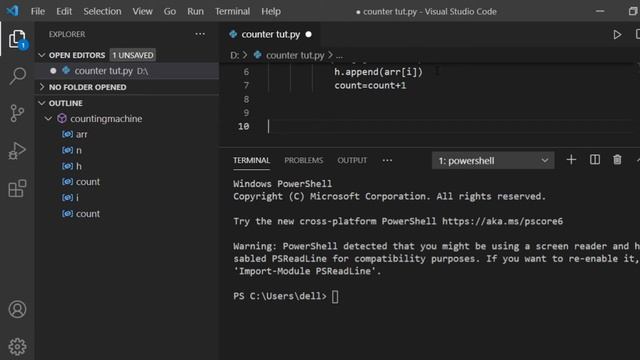Place cursor in count=count+1 line
The width and height of the screenshot is (640, 360).
tap(370, 86)
